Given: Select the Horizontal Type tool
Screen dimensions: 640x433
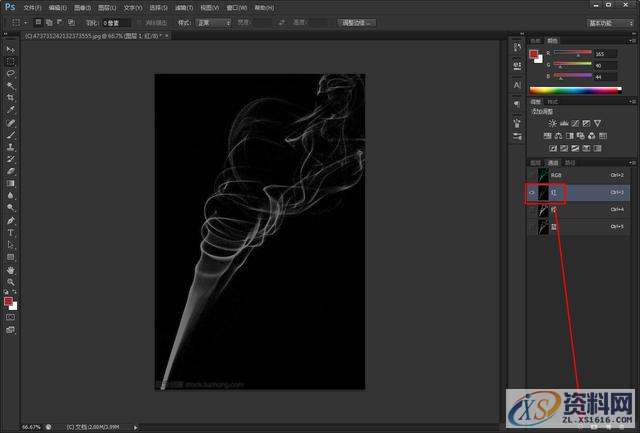Looking at the screenshot, I should [11, 232].
